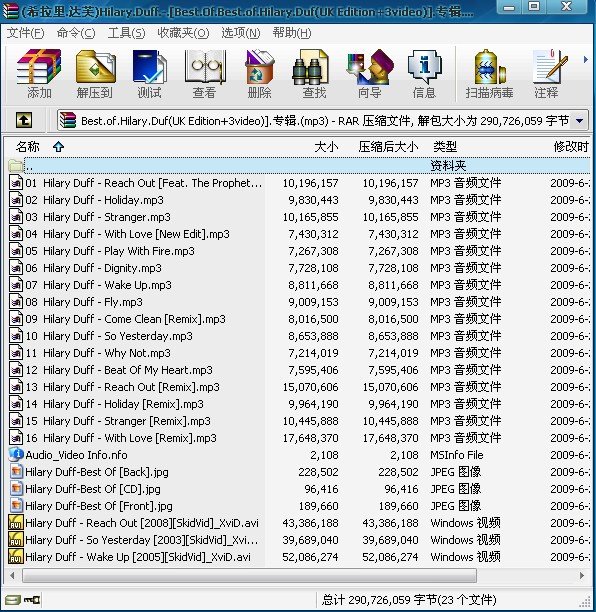Click the AVI icon of So Yesterday [2003] video
The height and width of the screenshot is (612, 596).
16,540
